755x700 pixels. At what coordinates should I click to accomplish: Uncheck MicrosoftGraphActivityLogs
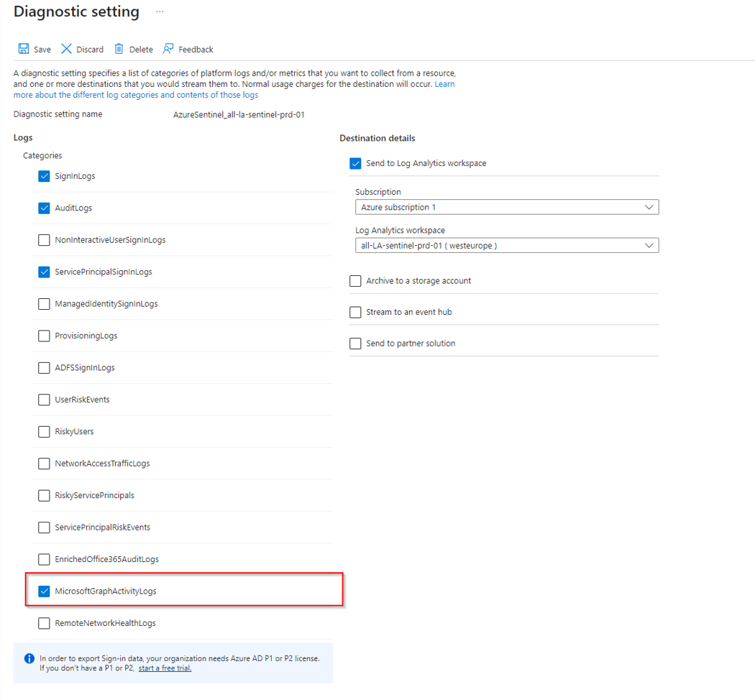(44, 590)
